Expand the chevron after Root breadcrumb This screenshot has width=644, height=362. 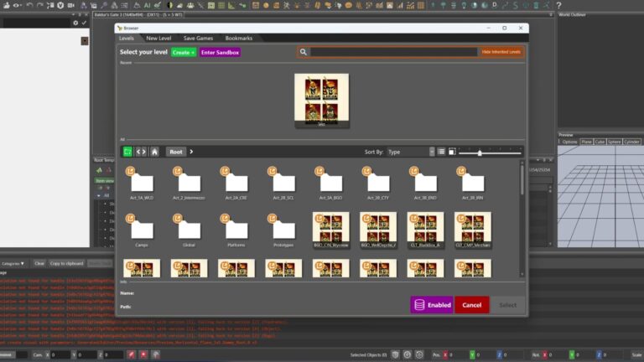coord(191,152)
